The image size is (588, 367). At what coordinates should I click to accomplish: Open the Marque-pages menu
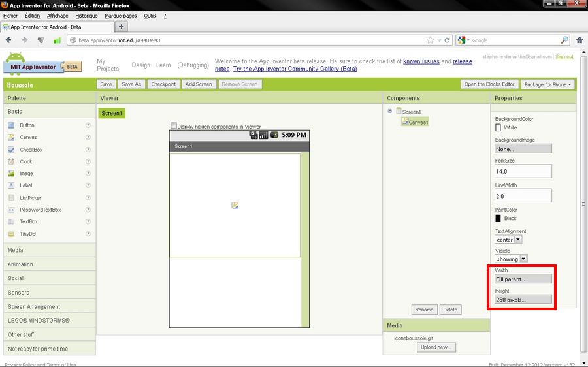coord(120,16)
